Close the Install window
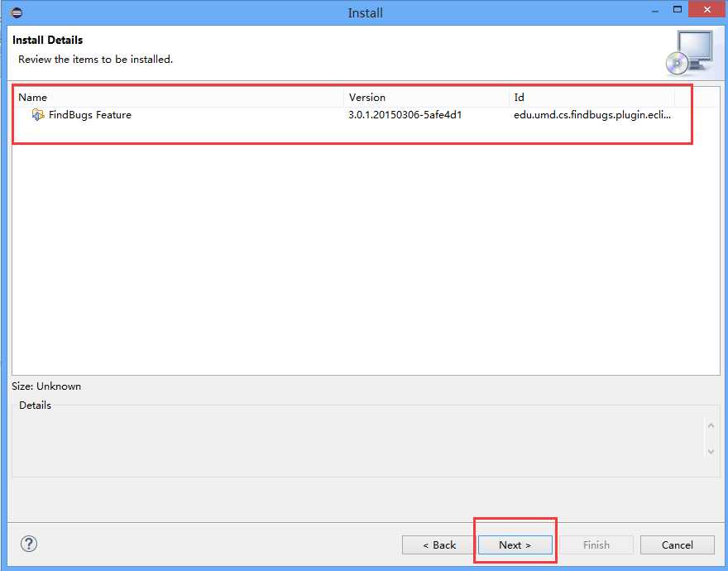Viewport: 728px width, 571px height. point(707,10)
